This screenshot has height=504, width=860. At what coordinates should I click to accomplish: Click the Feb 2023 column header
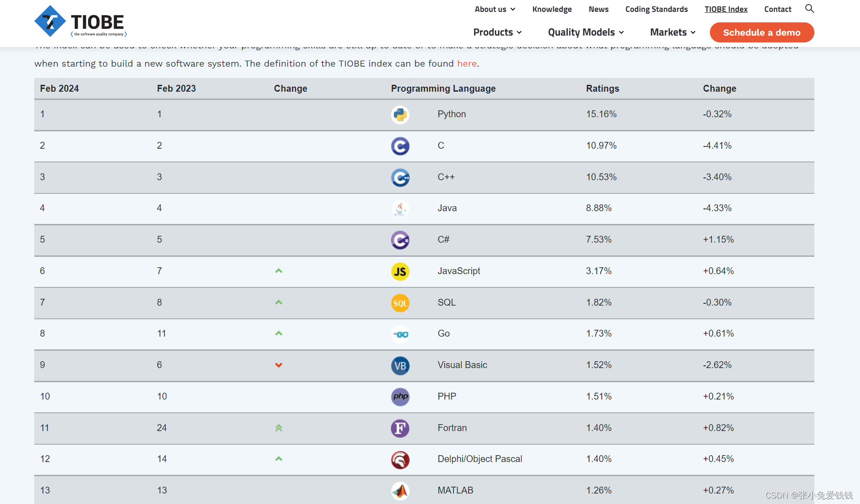[x=177, y=88]
